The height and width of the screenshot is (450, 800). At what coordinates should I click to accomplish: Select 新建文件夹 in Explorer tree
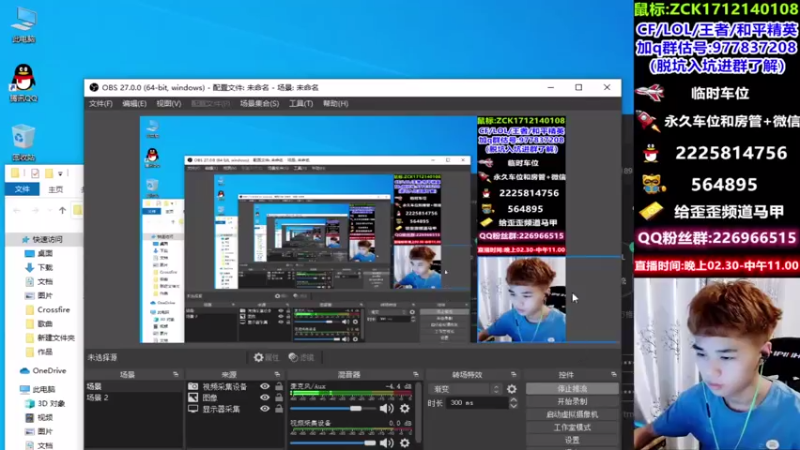pyautogui.click(x=56, y=338)
